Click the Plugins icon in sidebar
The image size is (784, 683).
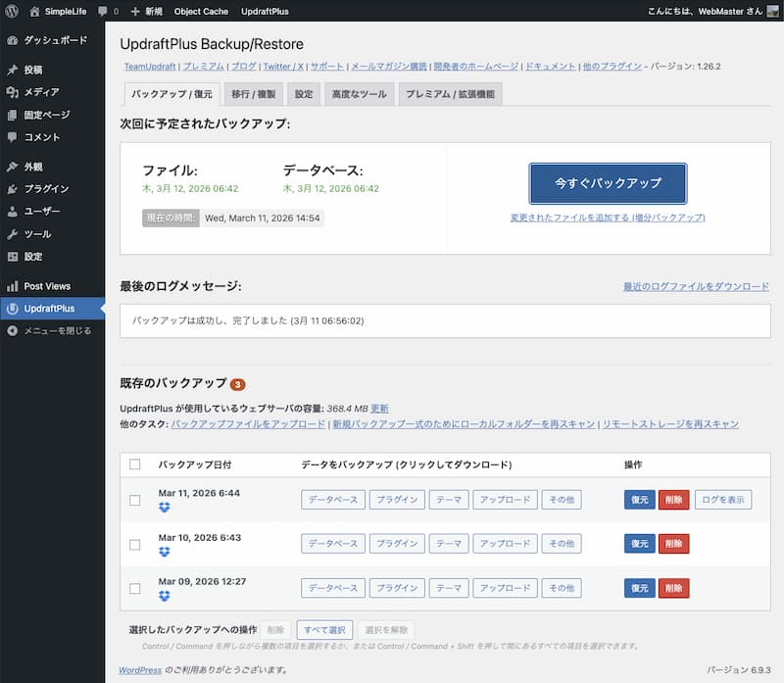[12, 189]
